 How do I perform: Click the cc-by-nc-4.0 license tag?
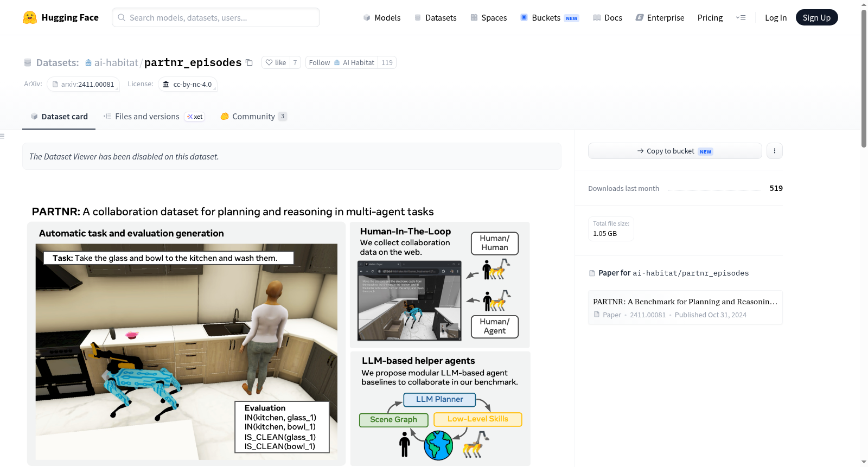pyautogui.click(x=188, y=84)
